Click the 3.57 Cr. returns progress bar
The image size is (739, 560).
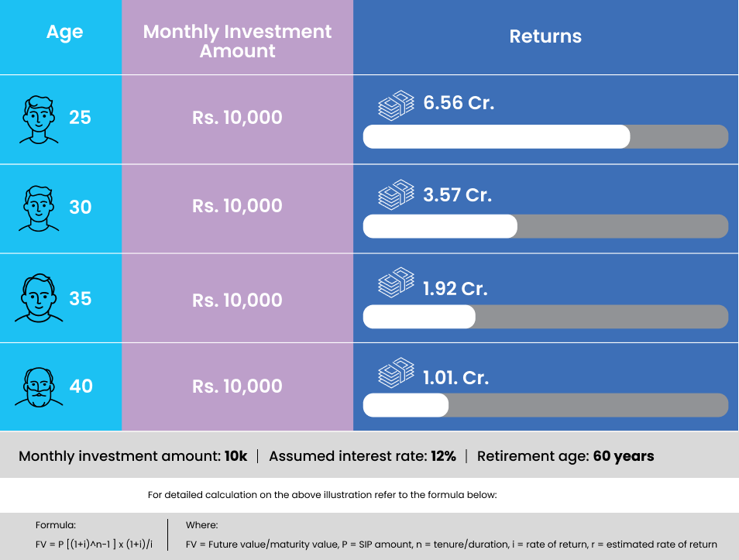tap(545, 226)
